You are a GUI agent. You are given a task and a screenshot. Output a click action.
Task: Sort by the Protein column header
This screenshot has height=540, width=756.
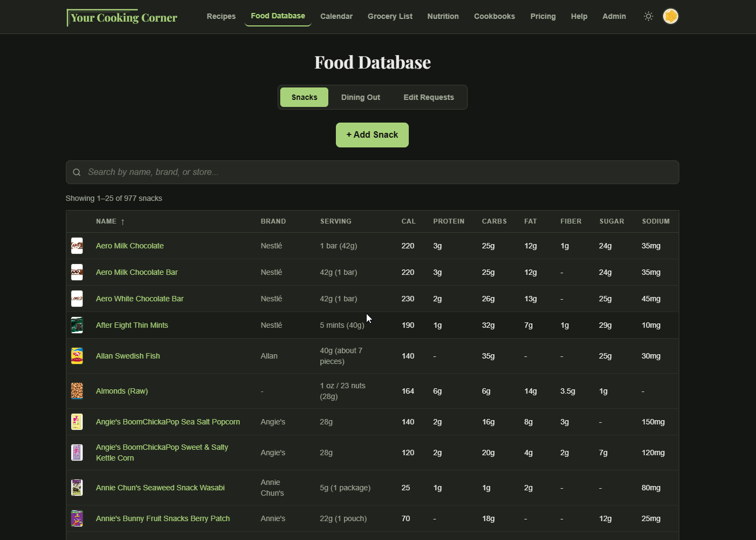tap(449, 221)
